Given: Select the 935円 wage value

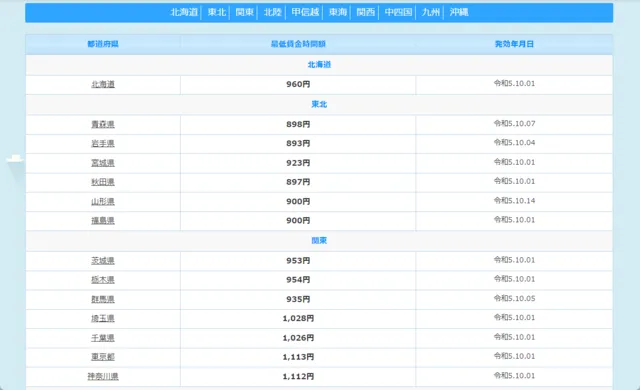Looking at the screenshot, I should [298, 299].
